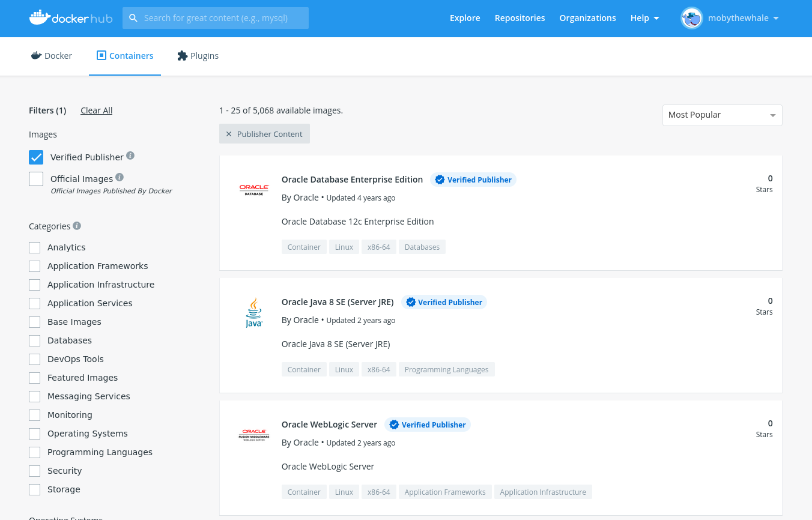This screenshot has width=812, height=520.
Task: Open the Repositories menu item
Action: point(520,18)
